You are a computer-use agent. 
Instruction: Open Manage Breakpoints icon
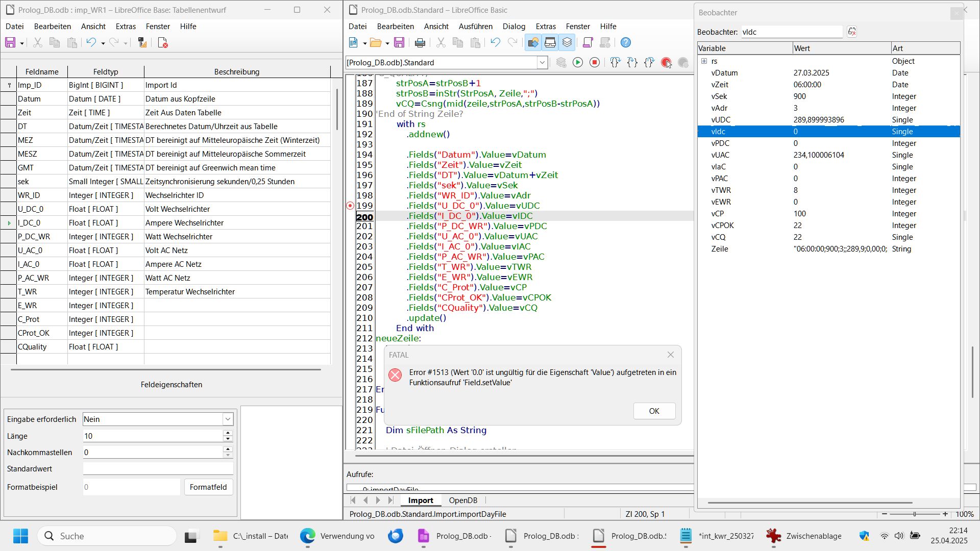(x=683, y=62)
